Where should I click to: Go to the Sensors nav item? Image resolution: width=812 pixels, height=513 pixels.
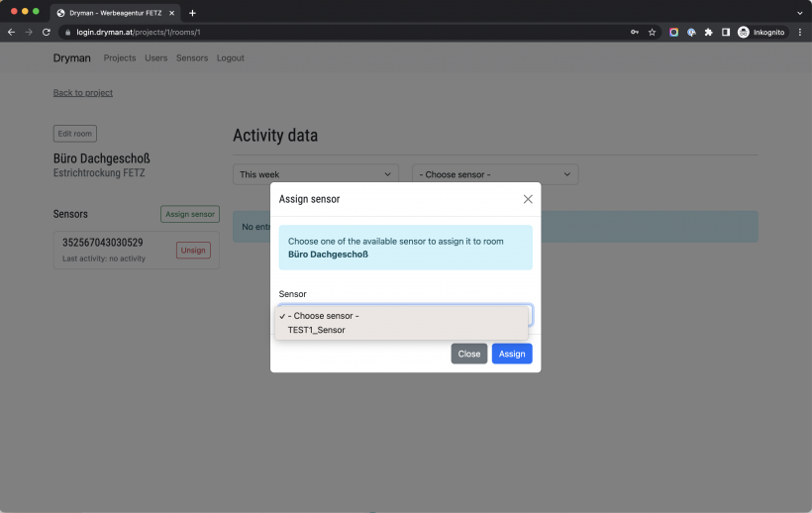[x=192, y=58]
